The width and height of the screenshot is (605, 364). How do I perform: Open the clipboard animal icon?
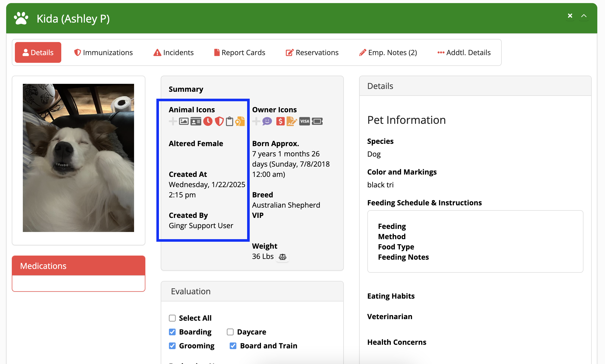point(229,121)
